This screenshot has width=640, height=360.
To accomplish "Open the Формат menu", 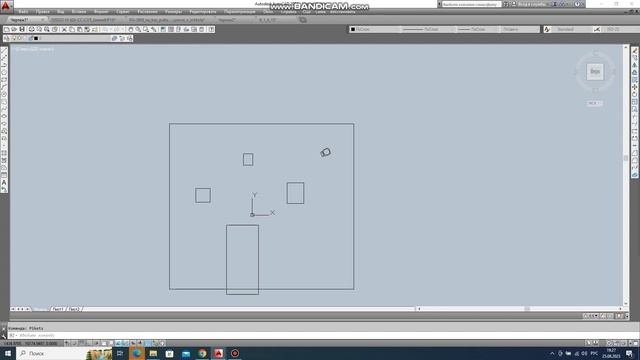I will click(101, 12).
